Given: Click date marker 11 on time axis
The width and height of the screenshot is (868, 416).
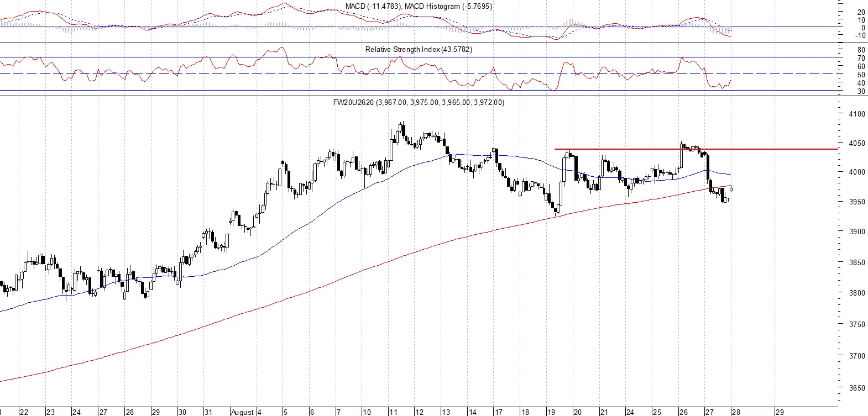Looking at the screenshot, I should [393, 412].
